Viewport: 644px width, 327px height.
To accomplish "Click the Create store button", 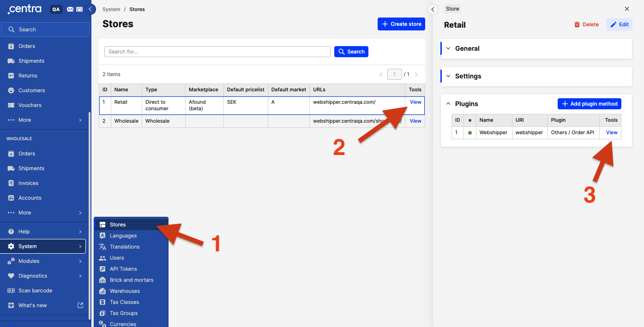I will pyautogui.click(x=401, y=24).
